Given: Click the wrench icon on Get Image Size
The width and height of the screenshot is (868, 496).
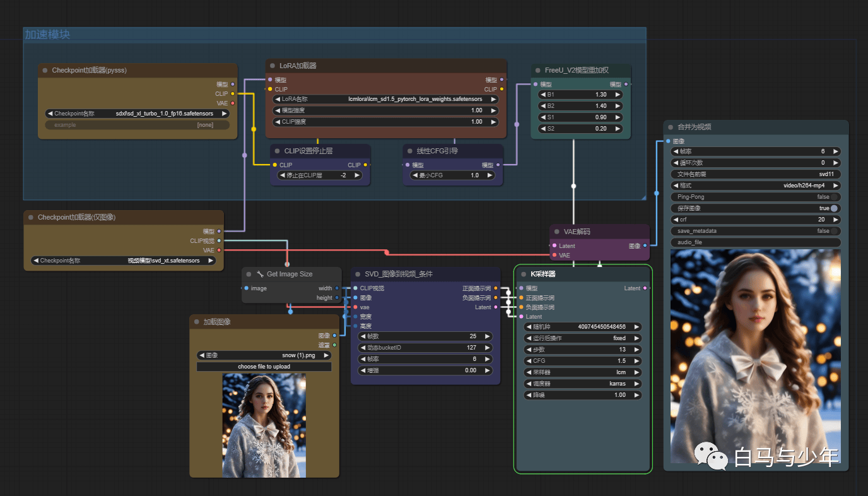Looking at the screenshot, I should [x=260, y=274].
